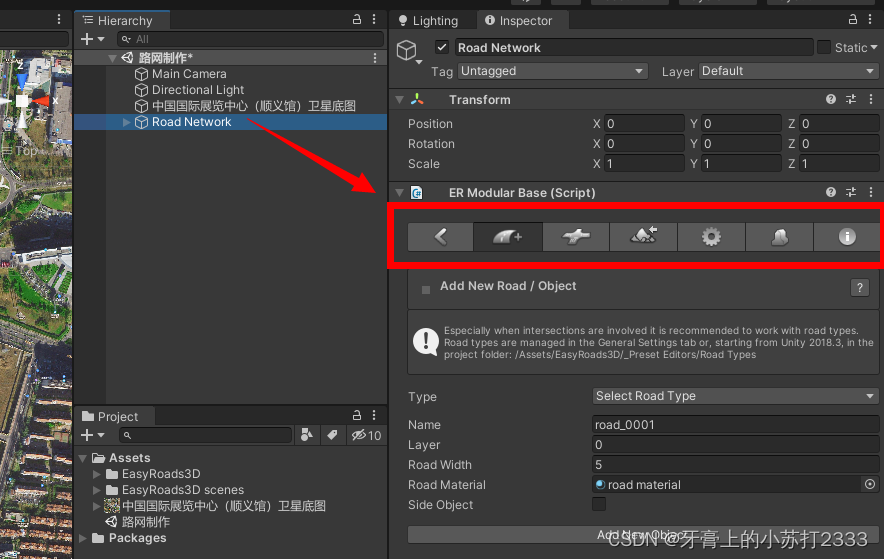This screenshot has width=884, height=559.
Task: Select the bell-shaped toolbar icon
Action: point(779,237)
